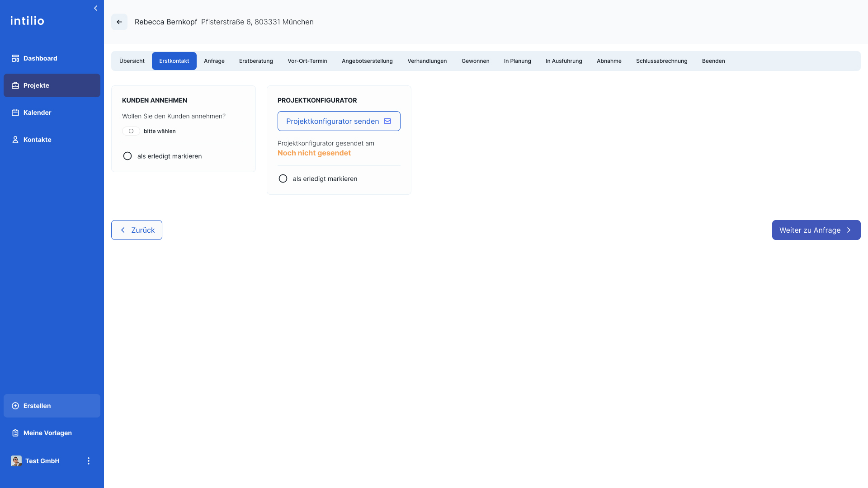Screen dimensions: 868x488
Task: Open the three-dot menu beside Test GmbH
Action: pyautogui.click(x=89, y=461)
